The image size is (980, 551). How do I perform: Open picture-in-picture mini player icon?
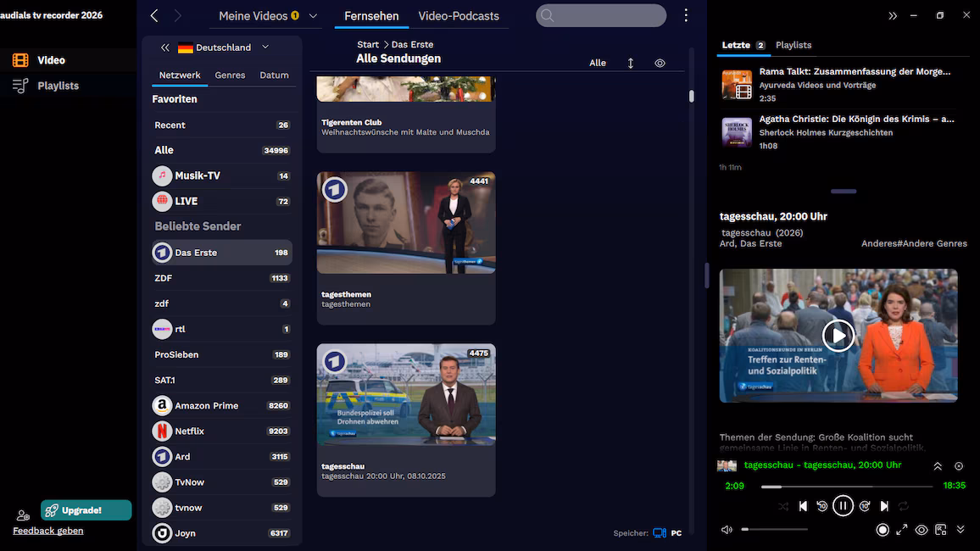click(941, 530)
